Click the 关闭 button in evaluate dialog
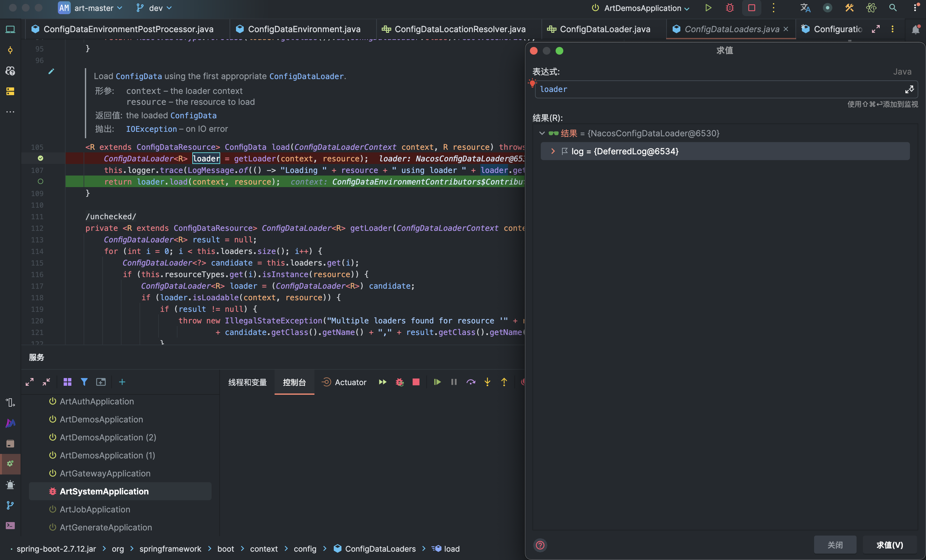Screen dimensions: 926x560 [835, 545]
